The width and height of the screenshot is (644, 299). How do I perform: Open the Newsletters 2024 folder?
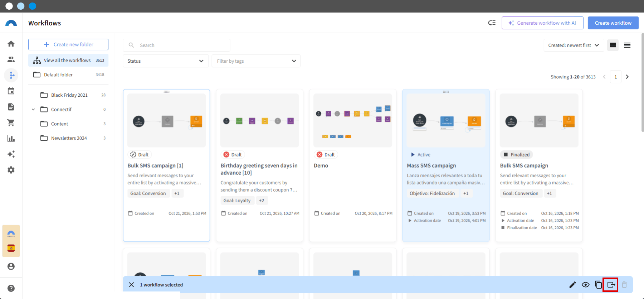pyautogui.click(x=73, y=138)
